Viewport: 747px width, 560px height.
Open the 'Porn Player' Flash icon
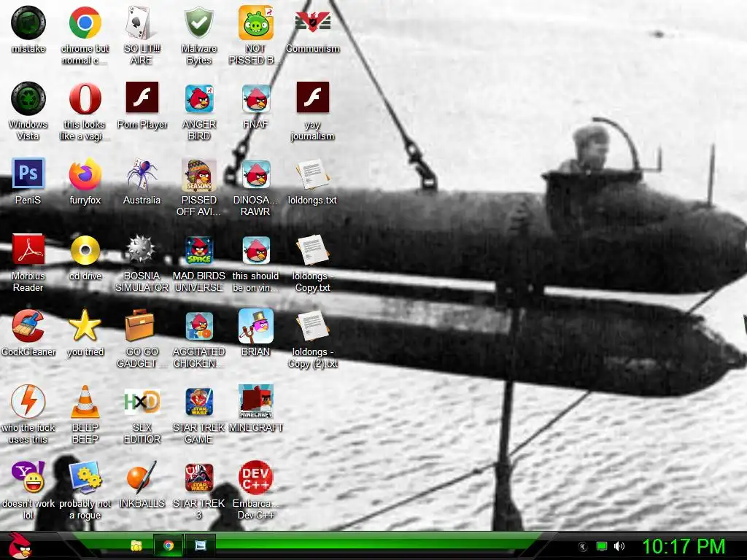142,98
